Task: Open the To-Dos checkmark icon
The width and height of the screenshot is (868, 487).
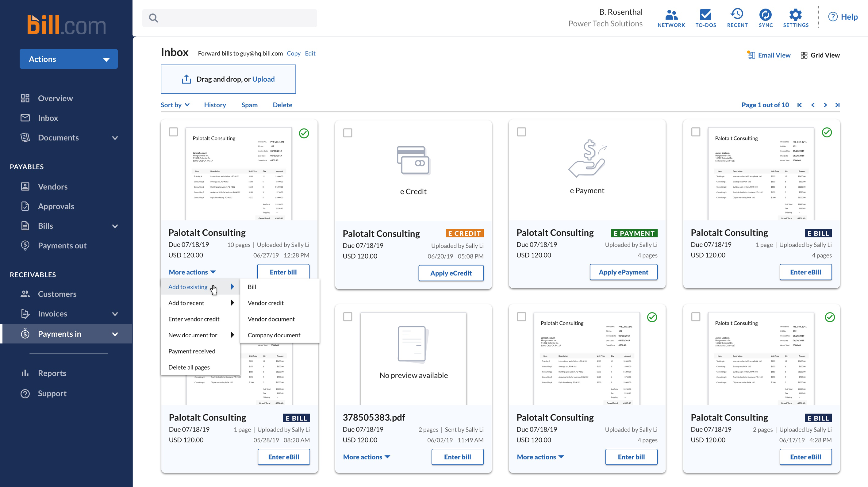Action: coord(705,15)
